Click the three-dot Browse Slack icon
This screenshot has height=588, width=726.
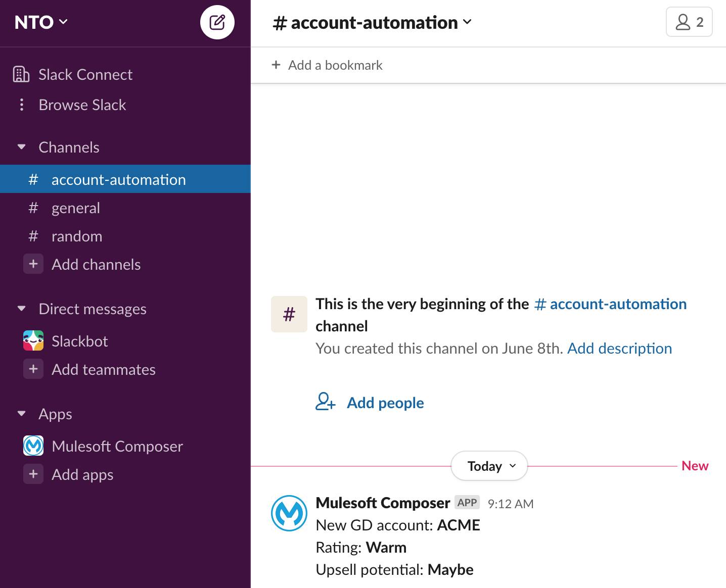(x=21, y=105)
